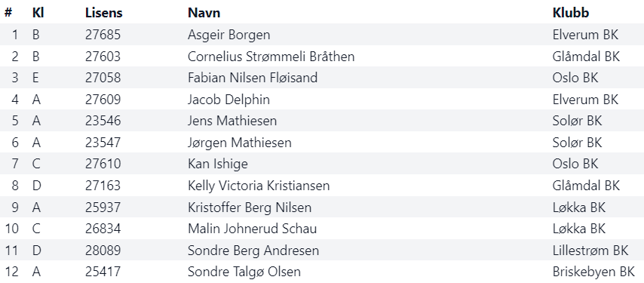The width and height of the screenshot is (644, 283).
Task: Select Sondre Berg Andresen
Action: coord(253,251)
